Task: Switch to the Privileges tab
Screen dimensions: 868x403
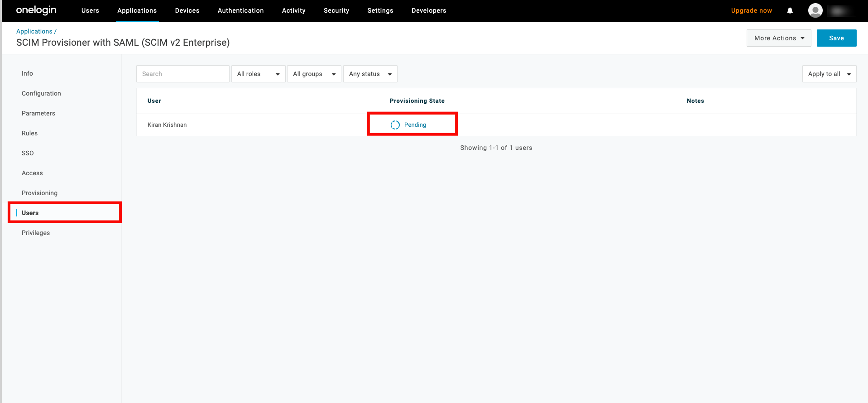Action: (36, 233)
